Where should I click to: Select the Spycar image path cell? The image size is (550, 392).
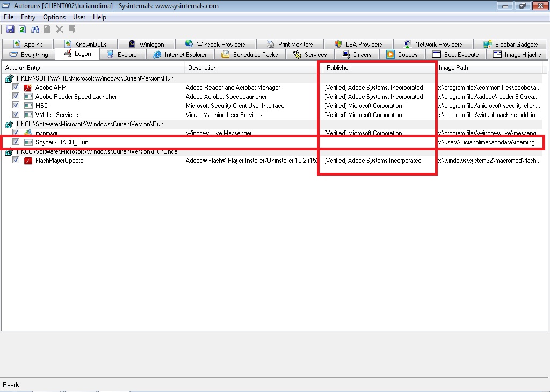[488, 142]
